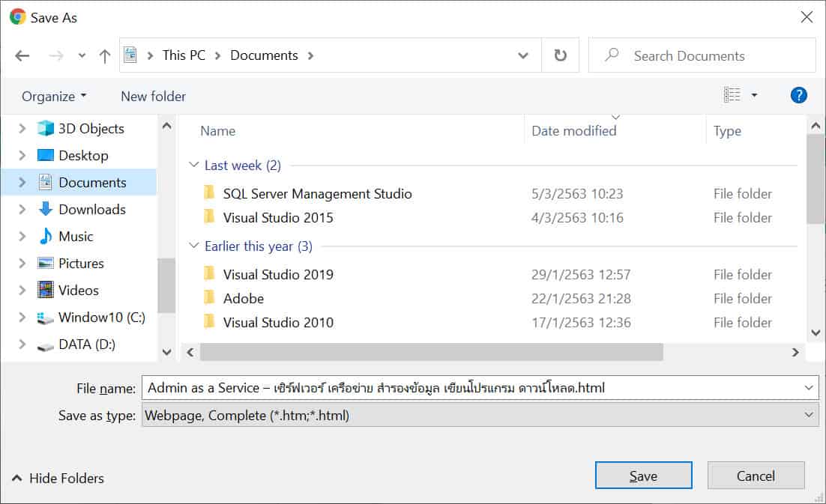The image size is (826, 504).
Task: Expand the Window10 (C:) tree node
Action: coord(22,318)
